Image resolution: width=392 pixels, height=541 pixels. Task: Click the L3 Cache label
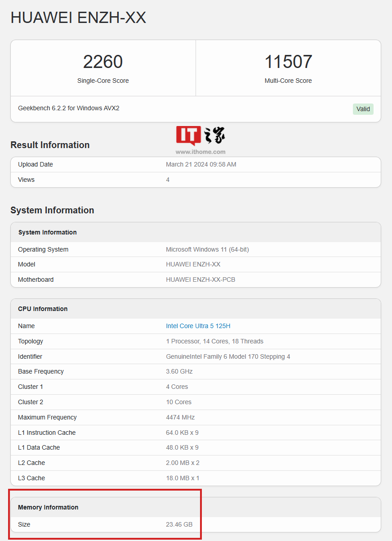point(31,478)
